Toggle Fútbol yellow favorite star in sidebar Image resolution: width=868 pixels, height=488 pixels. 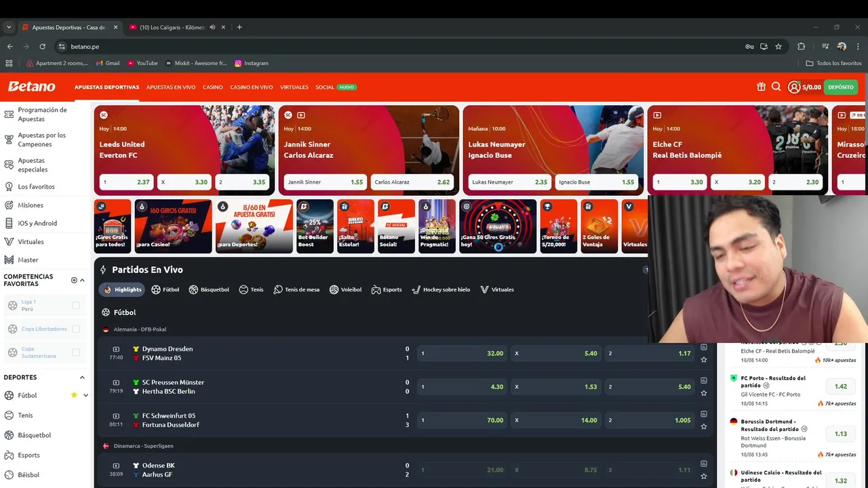(74, 395)
